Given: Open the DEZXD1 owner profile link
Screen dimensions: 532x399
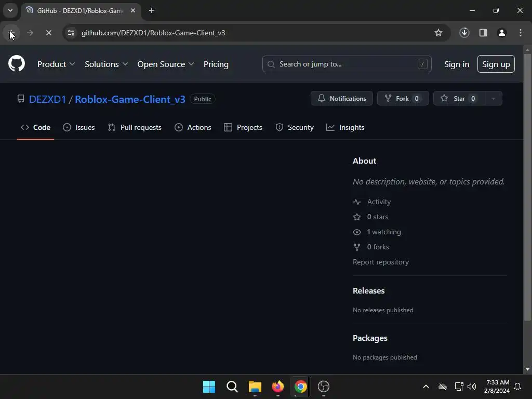Looking at the screenshot, I should point(47,99).
